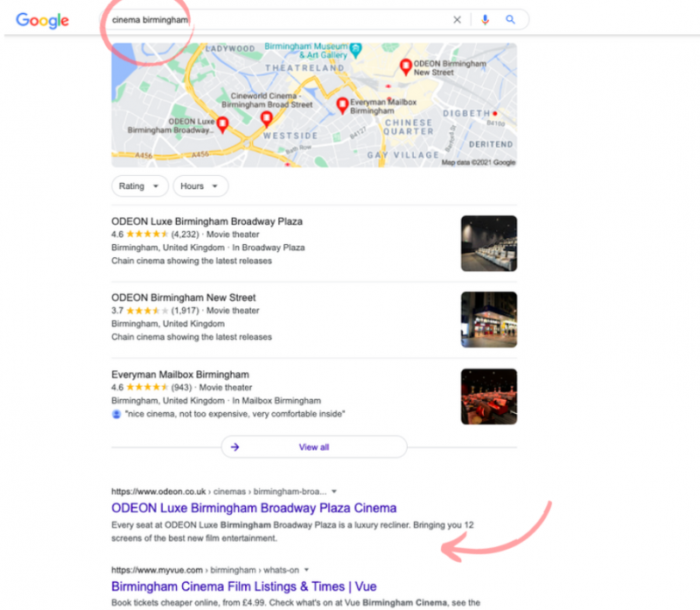Open Everyman Mailbox Birmingham photo thumbnail
Viewport: 700px width, 610px height.
pyautogui.click(x=489, y=396)
